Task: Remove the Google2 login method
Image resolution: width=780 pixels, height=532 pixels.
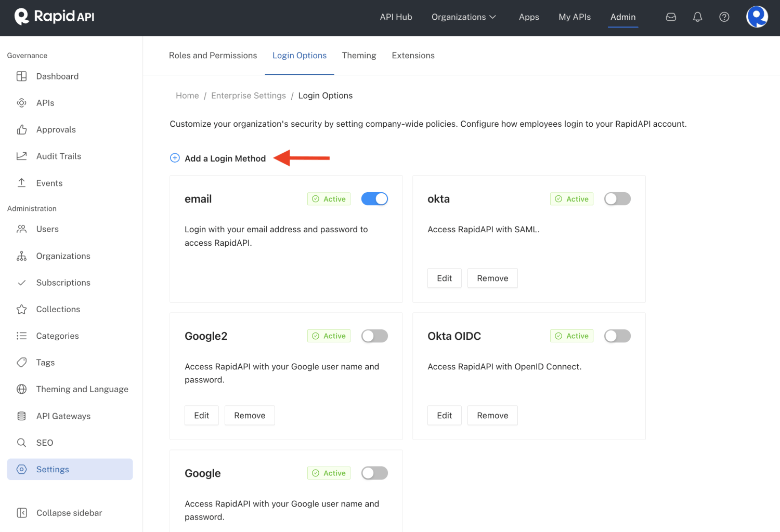Action: [x=250, y=415]
